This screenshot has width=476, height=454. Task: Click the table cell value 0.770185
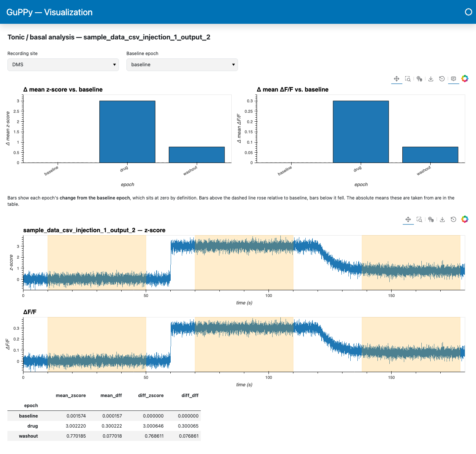pyautogui.click(x=76, y=436)
